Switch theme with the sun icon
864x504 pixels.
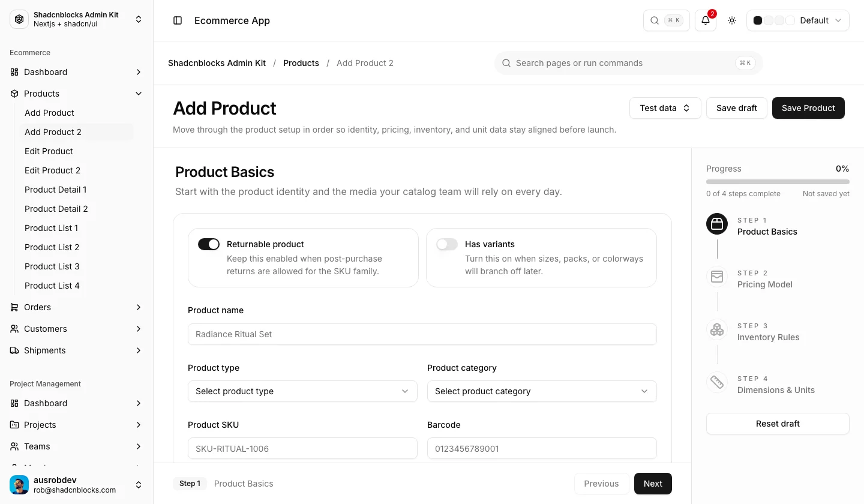click(732, 20)
